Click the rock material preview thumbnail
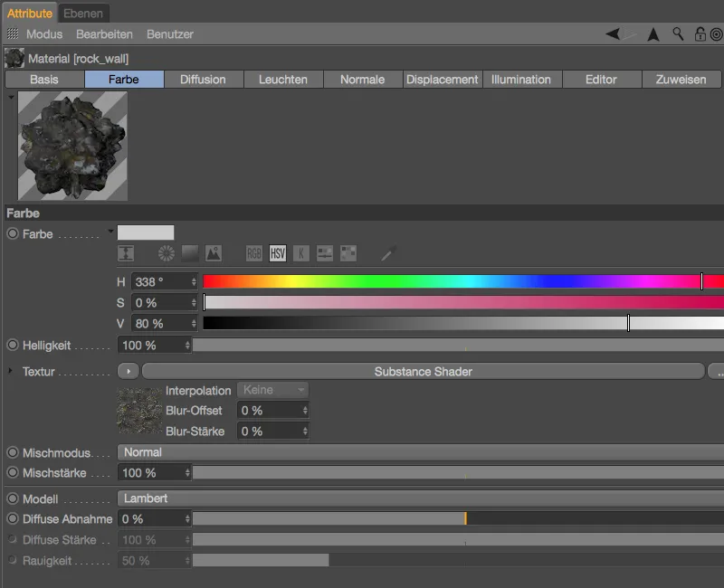Viewport: 724px width, 588px height. pyautogui.click(x=72, y=146)
